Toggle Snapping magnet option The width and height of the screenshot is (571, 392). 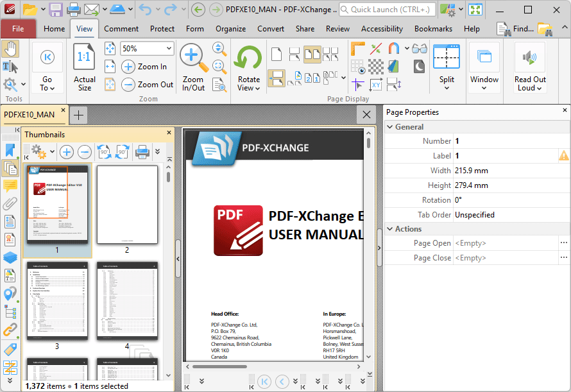click(x=394, y=49)
